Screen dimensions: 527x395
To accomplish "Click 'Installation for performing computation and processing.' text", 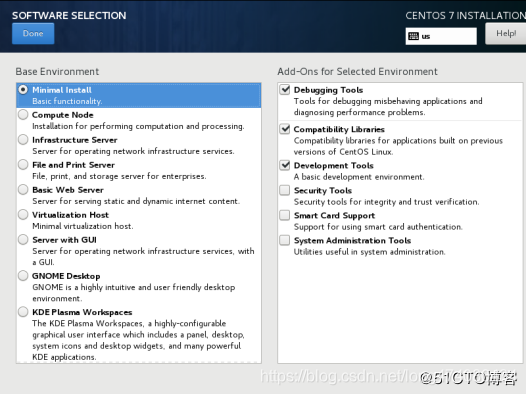I will coord(138,126).
